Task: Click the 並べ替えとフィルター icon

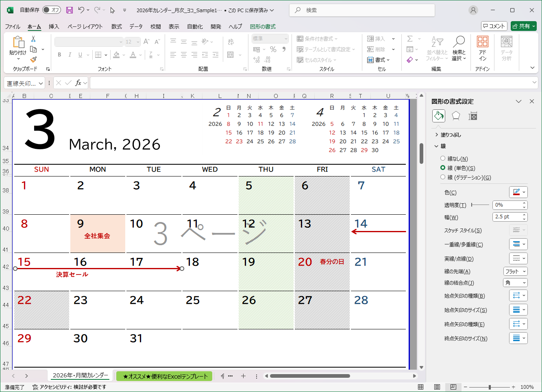Action: [436, 48]
